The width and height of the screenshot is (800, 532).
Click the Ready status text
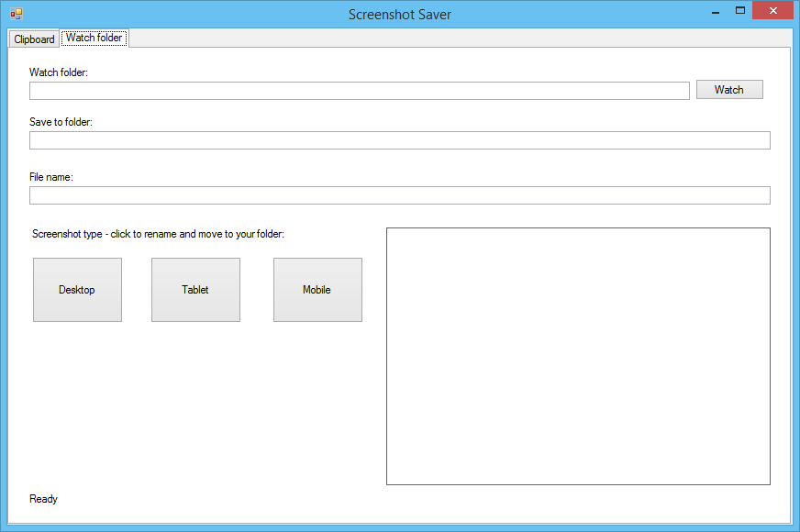[43, 499]
